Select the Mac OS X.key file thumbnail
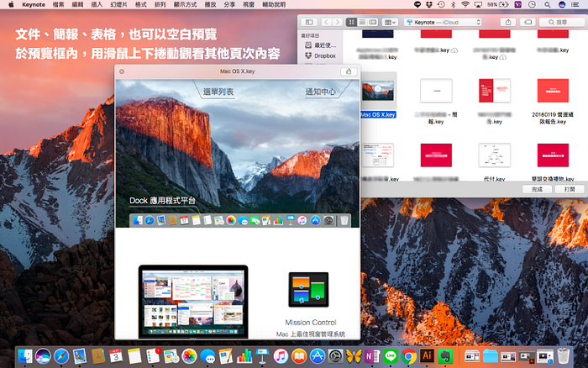The height and width of the screenshot is (368, 588). (378, 91)
